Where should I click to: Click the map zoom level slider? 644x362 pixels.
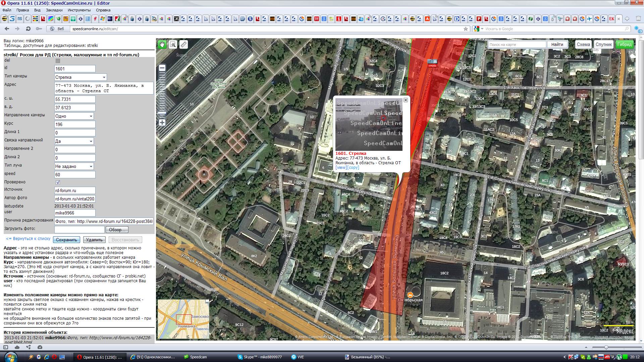coord(162,113)
